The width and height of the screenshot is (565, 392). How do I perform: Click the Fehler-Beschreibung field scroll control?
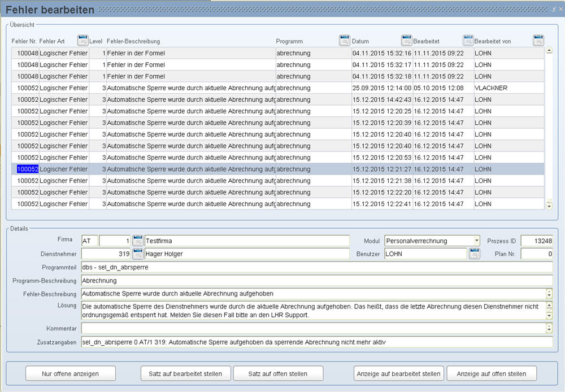pyautogui.click(x=549, y=294)
